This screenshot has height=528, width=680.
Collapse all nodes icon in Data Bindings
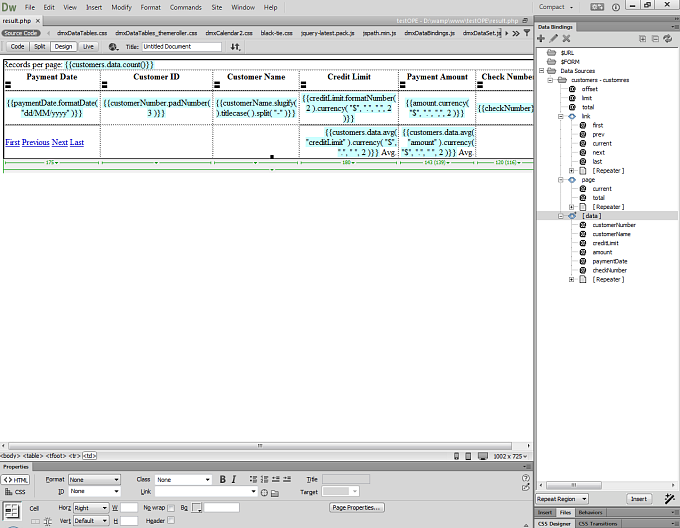tap(655, 39)
